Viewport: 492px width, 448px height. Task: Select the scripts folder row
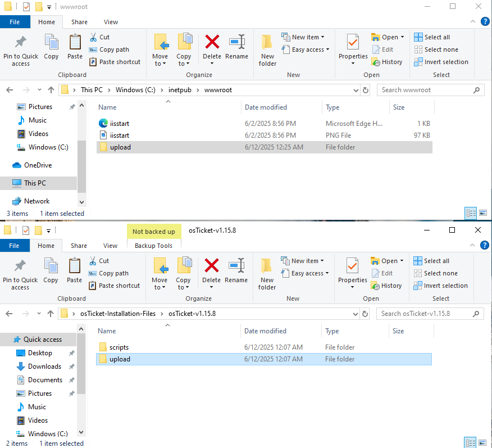pos(263,347)
